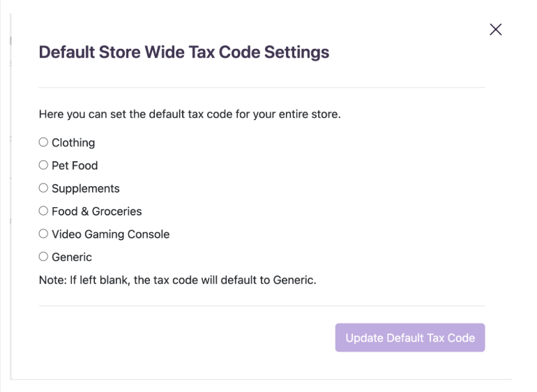This screenshot has width=537, height=392.
Task: Click the "Pet Food" label text
Action: pyautogui.click(x=75, y=166)
